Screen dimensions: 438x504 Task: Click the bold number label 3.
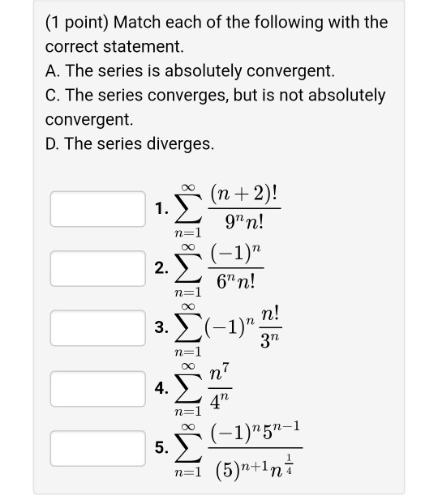click(x=161, y=327)
